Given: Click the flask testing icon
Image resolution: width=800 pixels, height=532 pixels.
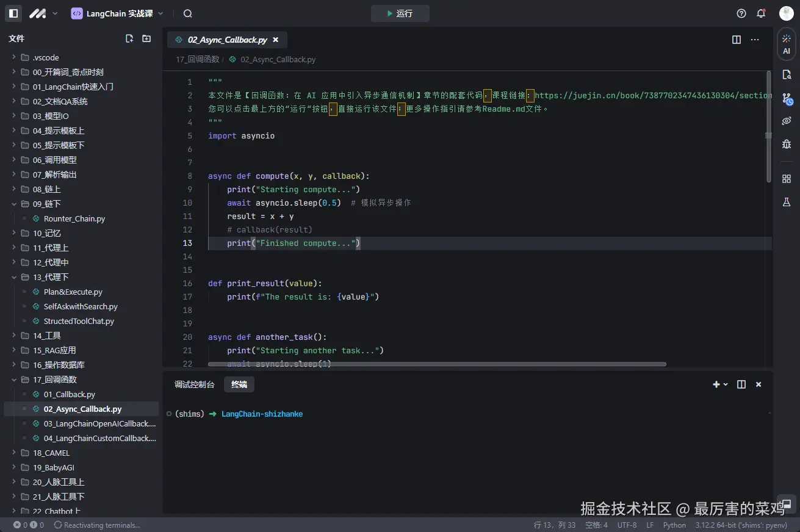Looking at the screenshot, I should coord(786,202).
